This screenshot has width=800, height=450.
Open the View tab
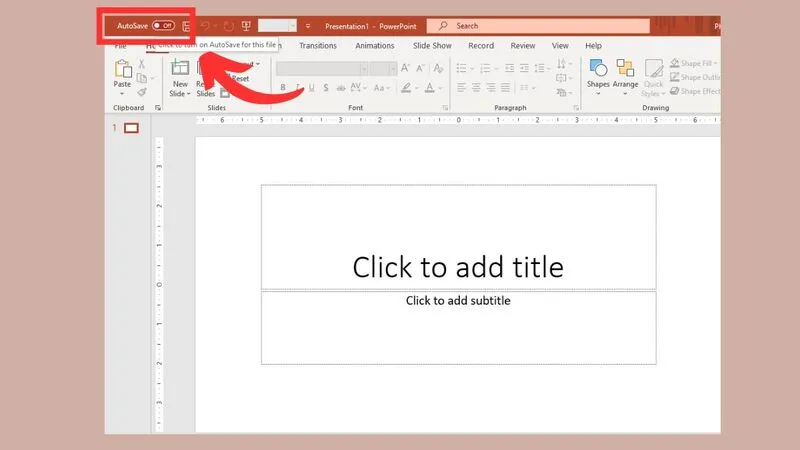click(x=560, y=45)
